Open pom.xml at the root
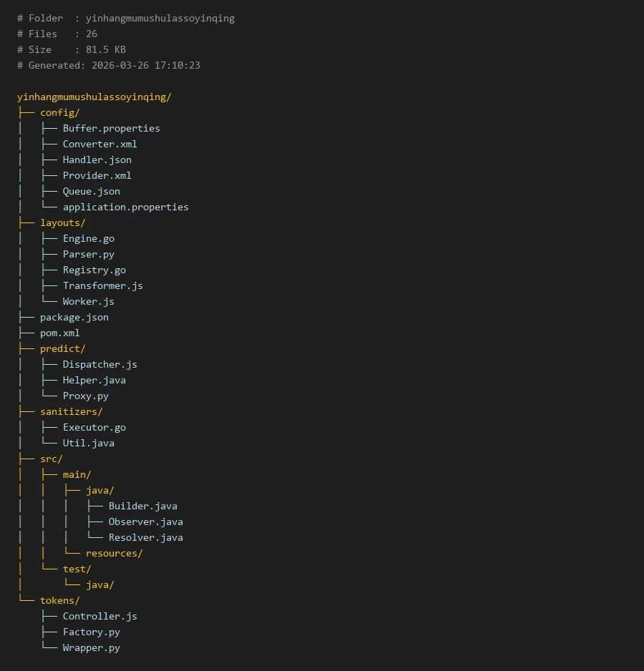The width and height of the screenshot is (644, 671). pos(59,333)
